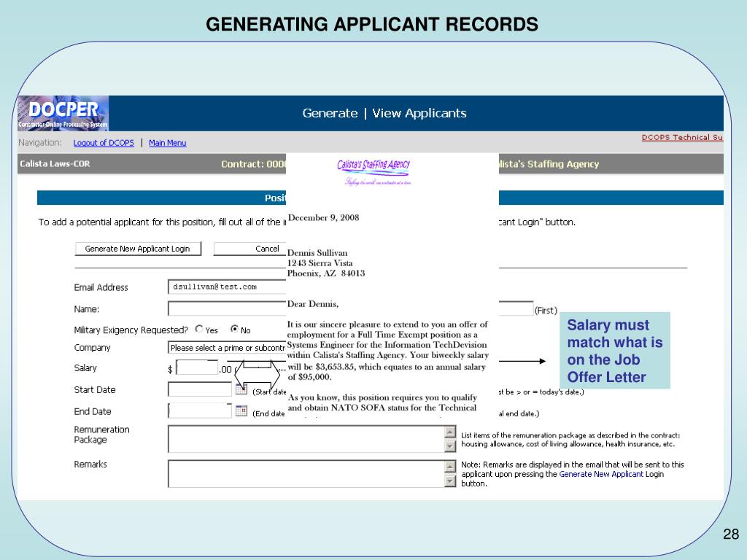Click the Start Date input field
The width and height of the screenshot is (747, 560).
pos(200,389)
